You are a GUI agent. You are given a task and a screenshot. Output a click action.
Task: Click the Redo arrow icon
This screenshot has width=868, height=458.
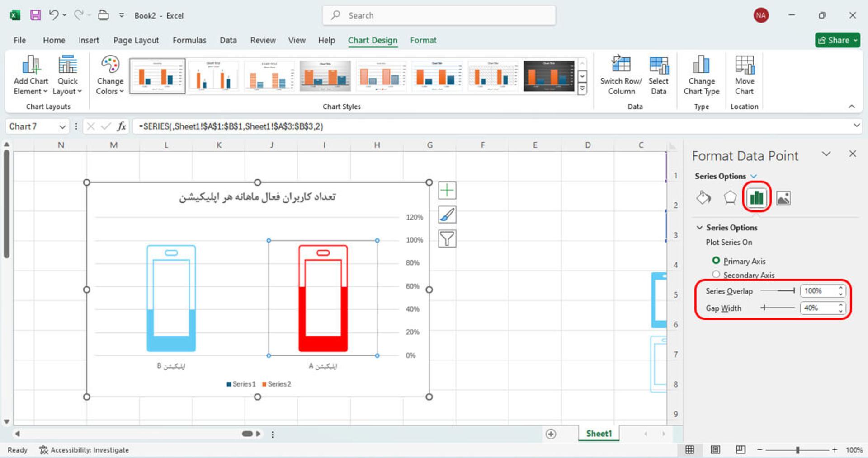pyautogui.click(x=79, y=15)
